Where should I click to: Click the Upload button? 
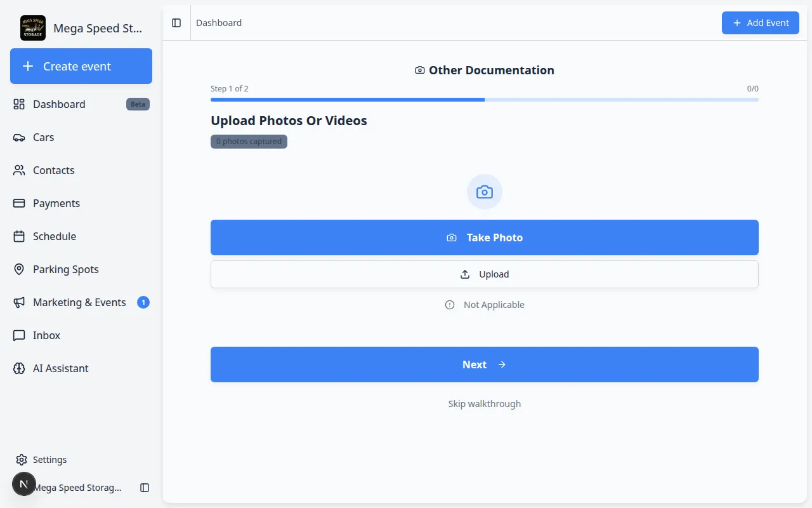coord(485,274)
